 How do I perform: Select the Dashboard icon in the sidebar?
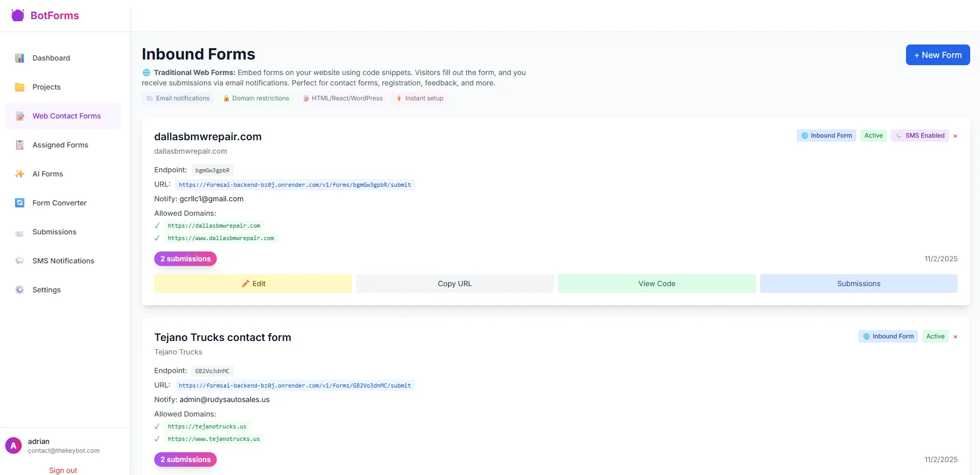coord(20,58)
